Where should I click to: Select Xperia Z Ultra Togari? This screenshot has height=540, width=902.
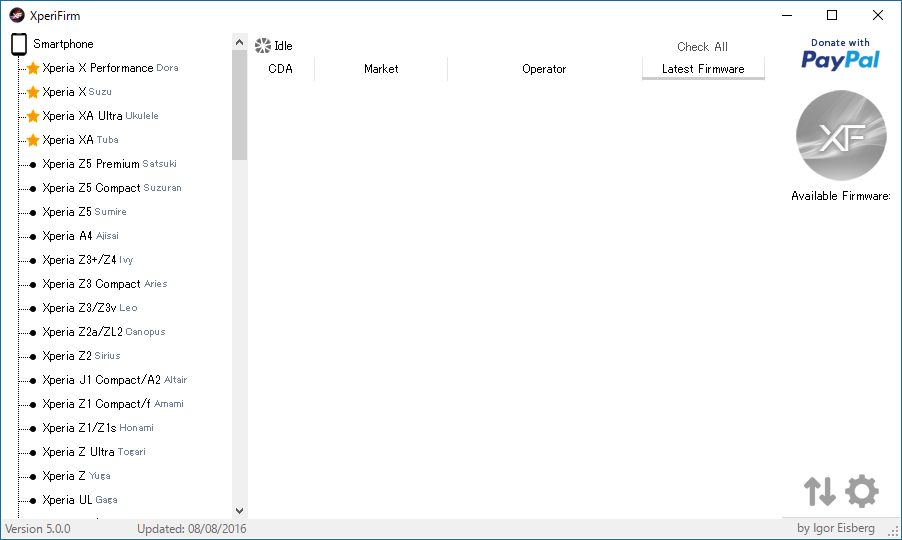coord(94,452)
